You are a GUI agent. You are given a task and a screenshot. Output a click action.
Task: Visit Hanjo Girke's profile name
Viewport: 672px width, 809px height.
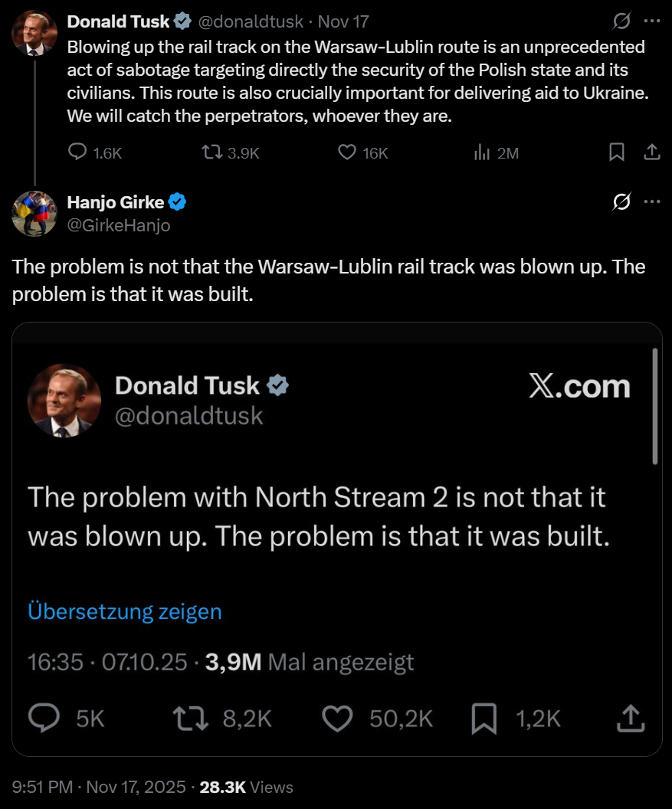click(116, 202)
